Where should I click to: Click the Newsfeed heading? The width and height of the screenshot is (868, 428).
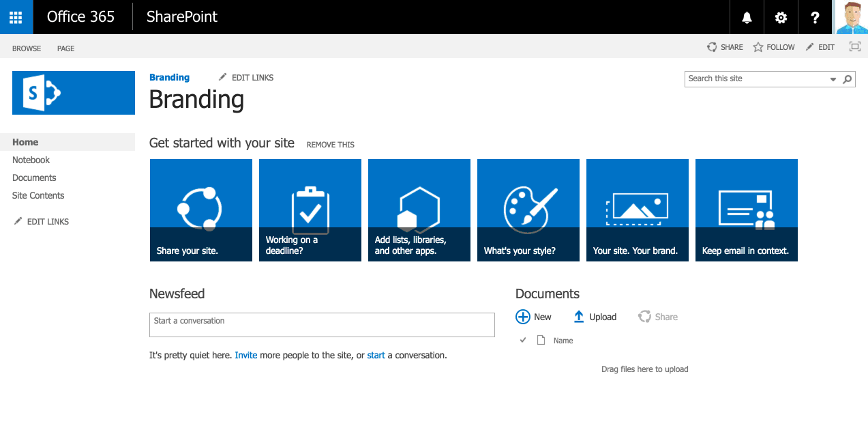[177, 294]
